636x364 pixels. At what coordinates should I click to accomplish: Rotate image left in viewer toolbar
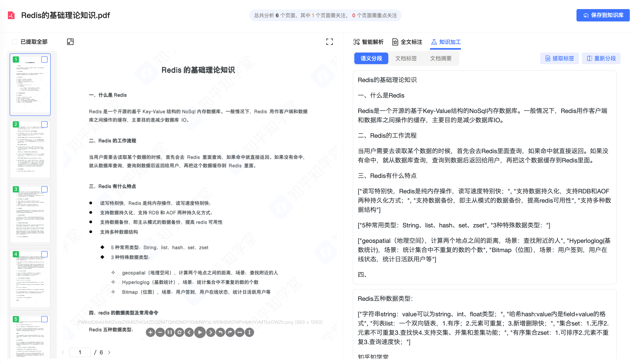(220, 332)
